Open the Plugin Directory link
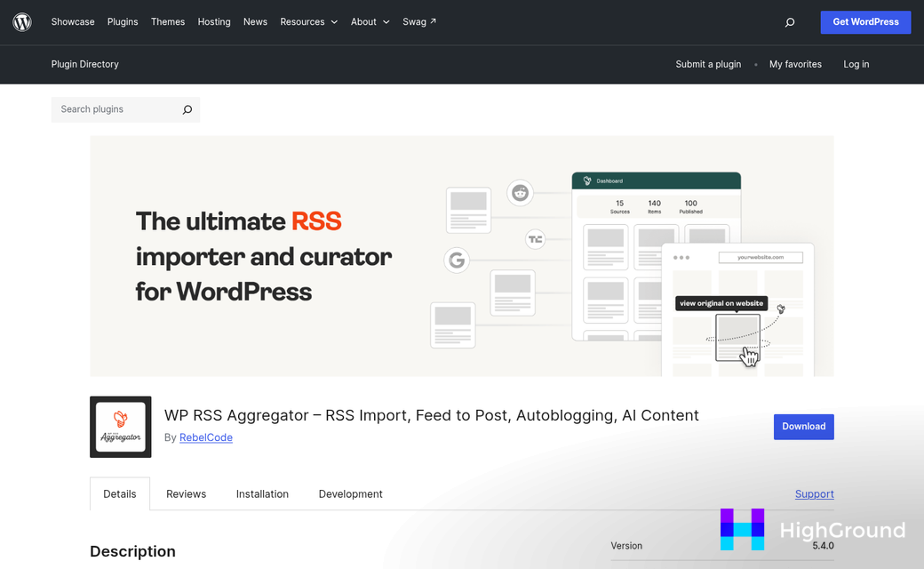924x569 pixels. [85, 64]
